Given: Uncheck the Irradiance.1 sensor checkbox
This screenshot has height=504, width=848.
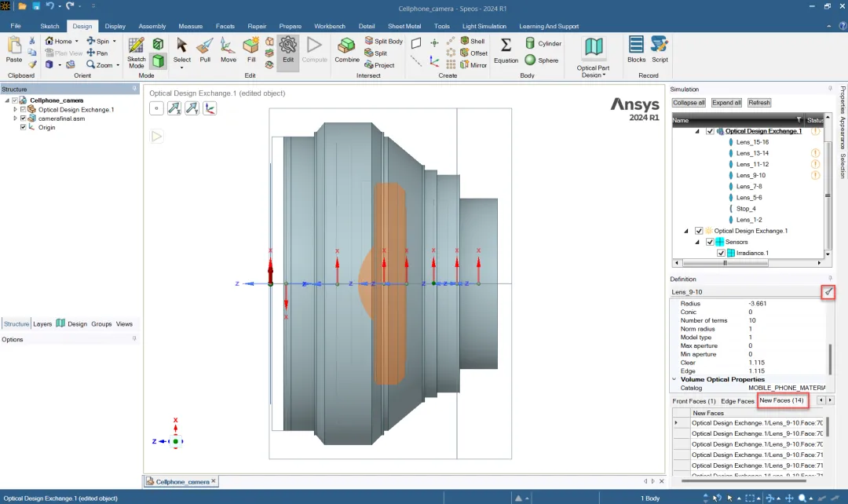Looking at the screenshot, I should [720, 253].
